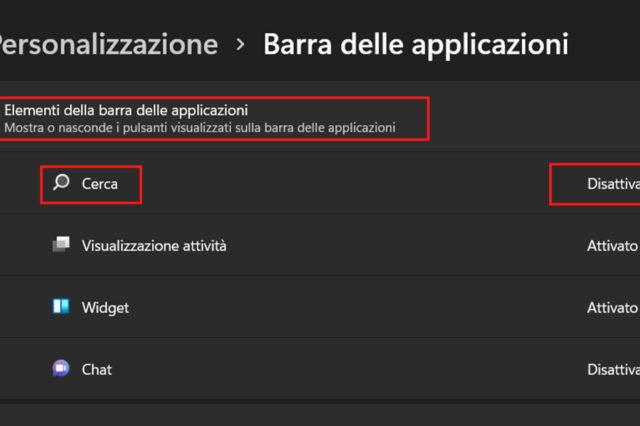Select the Visualizzazione attività label
This screenshot has width=640, height=426.
pyautogui.click(x=154, y=245)
